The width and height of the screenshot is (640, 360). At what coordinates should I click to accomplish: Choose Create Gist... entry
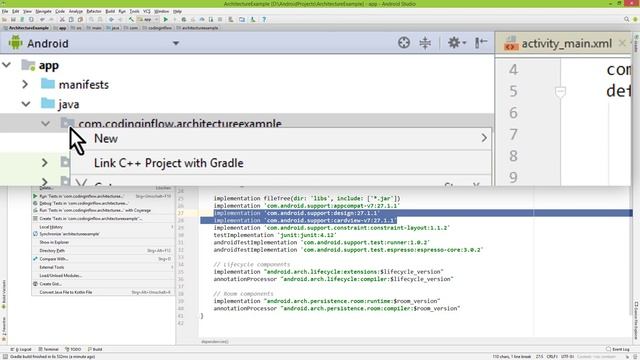[103, 284]
